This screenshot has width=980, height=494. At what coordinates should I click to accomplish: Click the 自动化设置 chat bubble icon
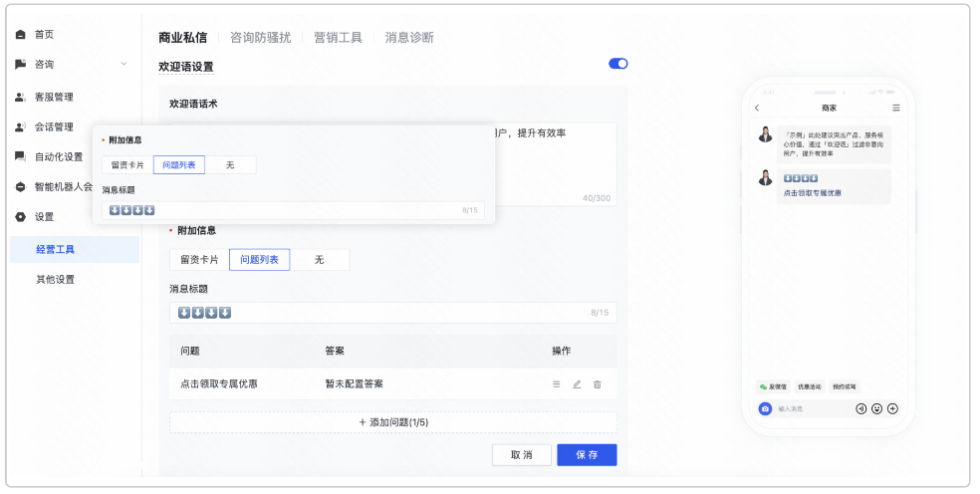(21, 157)
